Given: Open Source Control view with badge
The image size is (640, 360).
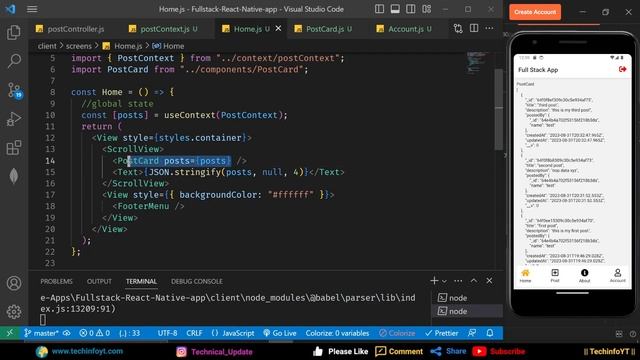Looking at the screenshot, I should point(15,90).
